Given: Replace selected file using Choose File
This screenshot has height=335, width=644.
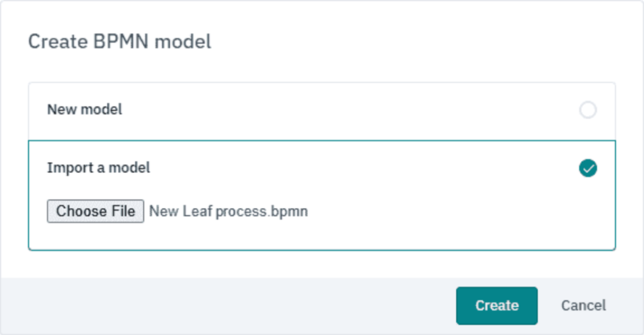Looking at the screenshot, I should (95, 211).
